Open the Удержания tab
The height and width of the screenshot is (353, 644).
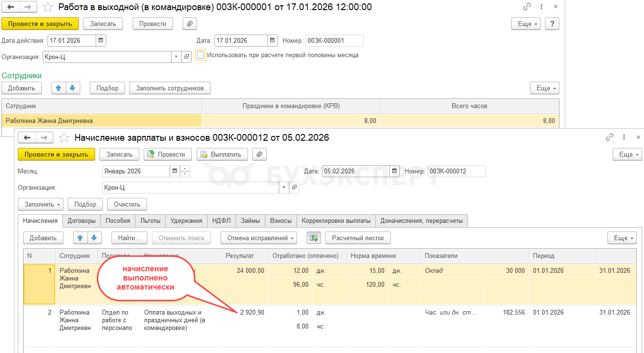coord(186,221)
